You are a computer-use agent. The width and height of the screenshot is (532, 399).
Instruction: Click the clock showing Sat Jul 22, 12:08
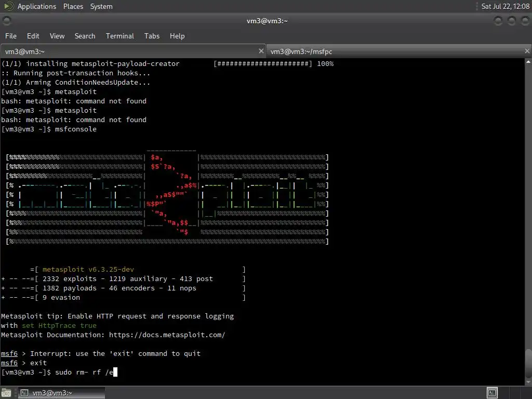505,6
